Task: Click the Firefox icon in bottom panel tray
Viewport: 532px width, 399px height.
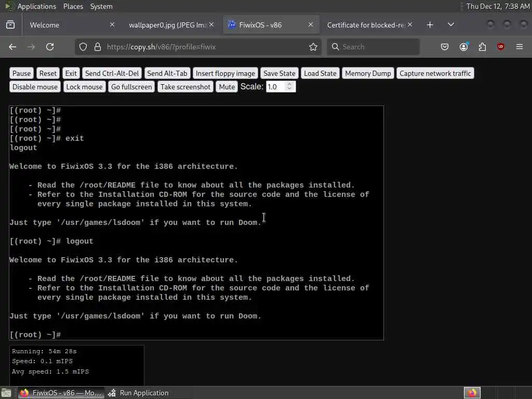Action: 472,393
